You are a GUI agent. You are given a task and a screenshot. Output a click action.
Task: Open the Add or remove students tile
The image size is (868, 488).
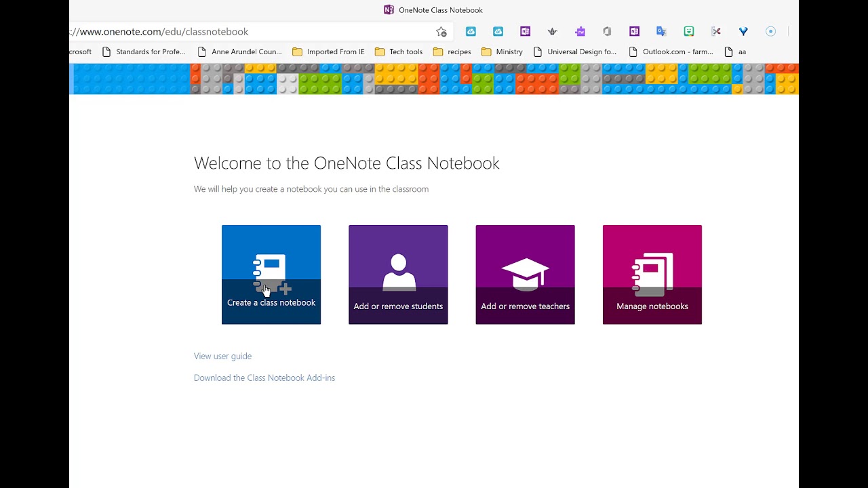pyautogui.click(x=398, y=274)
